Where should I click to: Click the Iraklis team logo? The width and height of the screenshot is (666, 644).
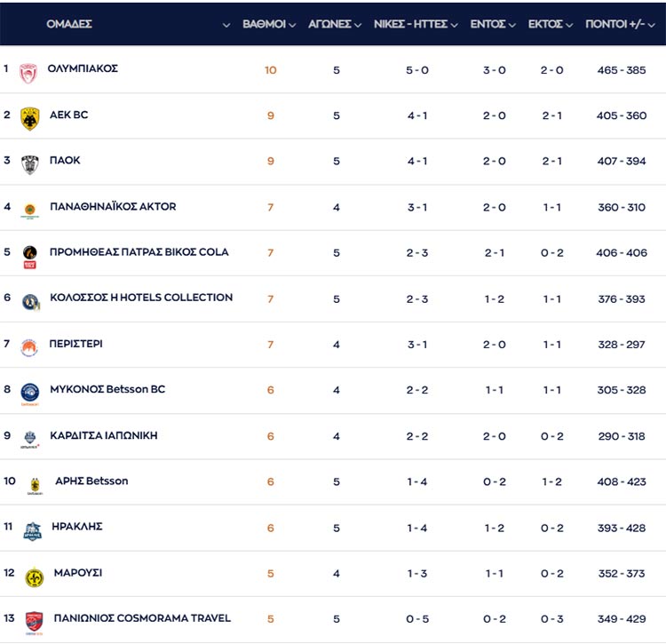32,531
